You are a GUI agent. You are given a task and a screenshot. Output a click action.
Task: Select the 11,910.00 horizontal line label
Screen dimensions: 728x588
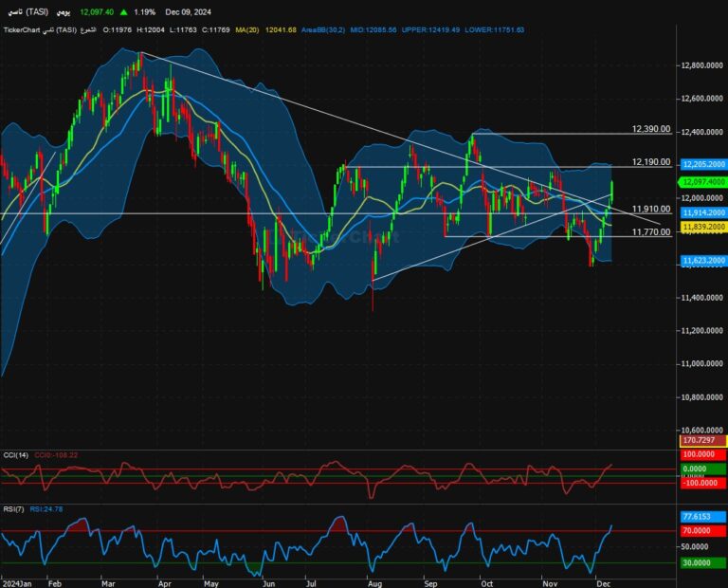[x=651, y=209]
